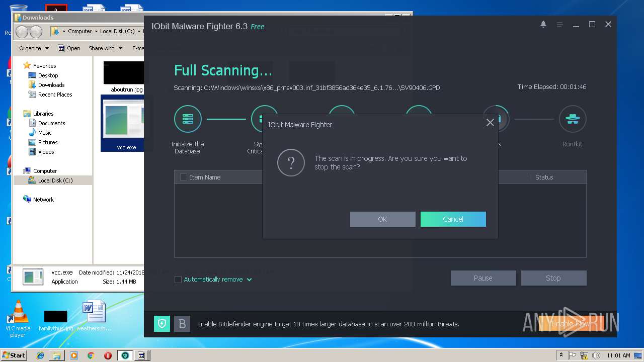Toggle the Automatically remove checkbox

(x=178, y=280)
